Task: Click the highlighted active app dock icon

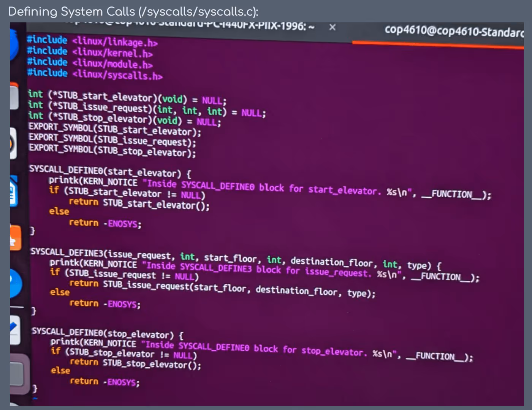Action: (17, 374)
